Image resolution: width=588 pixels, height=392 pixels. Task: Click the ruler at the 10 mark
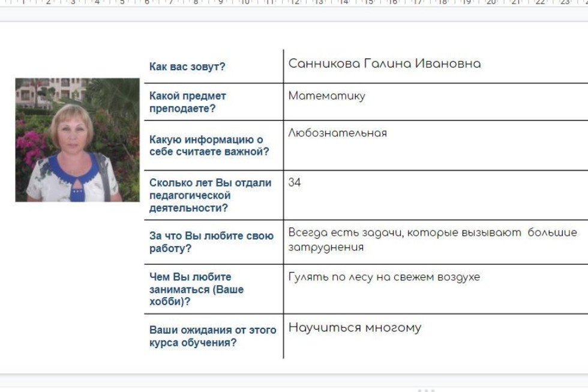tap(245, 3)
